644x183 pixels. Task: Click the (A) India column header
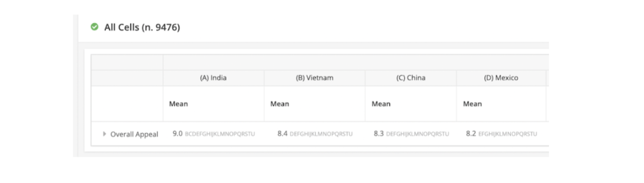213,78
